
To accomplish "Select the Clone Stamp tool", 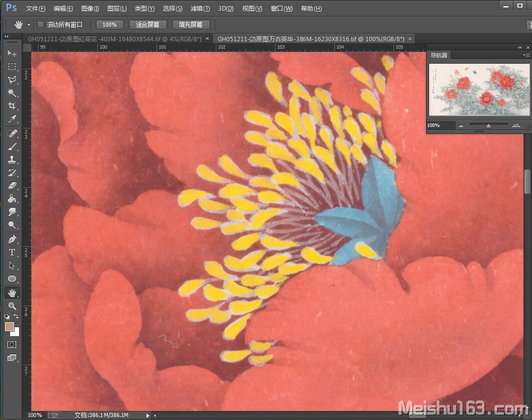I will pyautogui.click(x=12, y=160).
